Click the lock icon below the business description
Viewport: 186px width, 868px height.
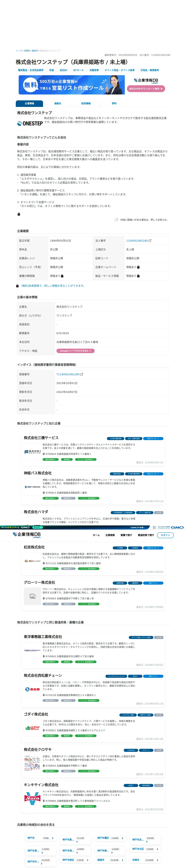19,214
